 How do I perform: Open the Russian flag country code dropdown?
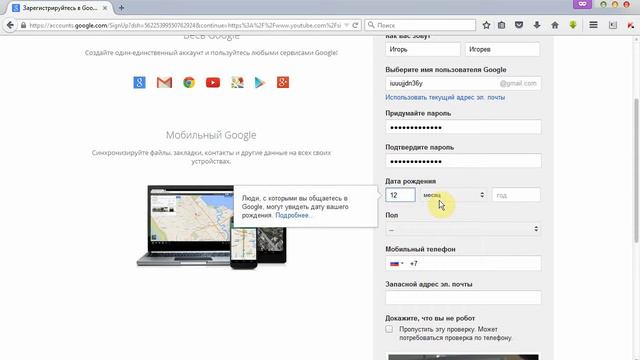click(x=397, y=264)
